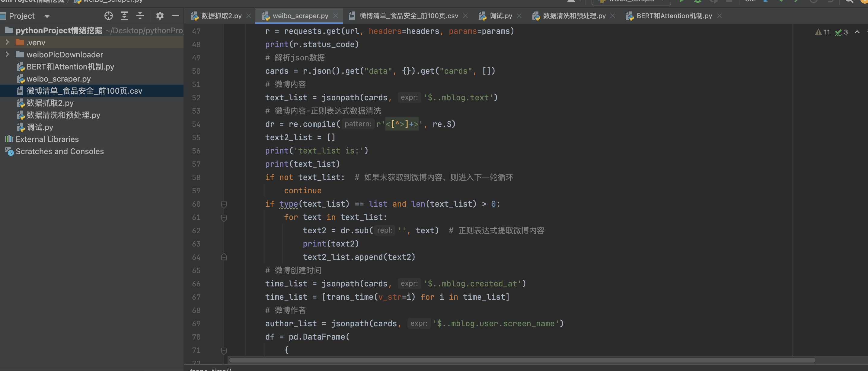Collapse the code block at line 60
Viewport: 868px width, 371px height.
click(x=224, y=204)
